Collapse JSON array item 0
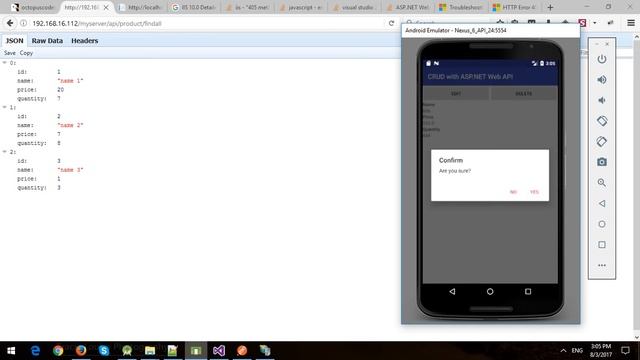Viewport: 640px width, 360px height. point(5,62)
